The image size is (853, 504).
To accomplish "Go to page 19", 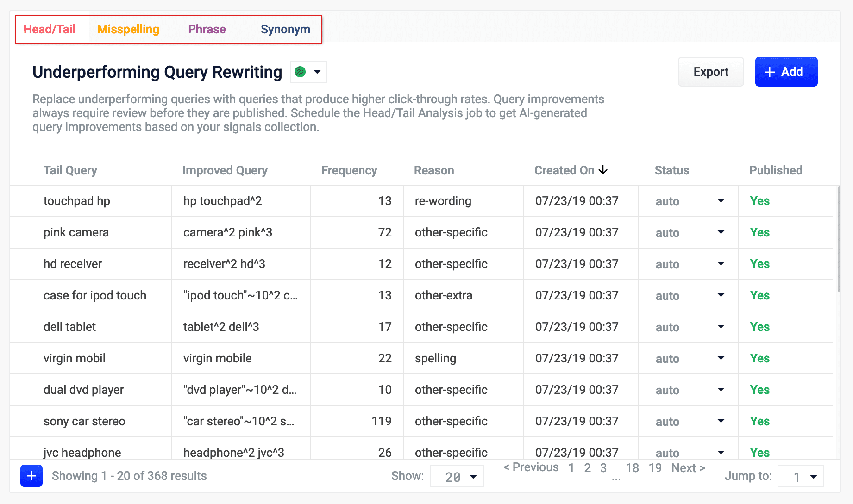I will pyautogui.click(x=655, y=468).
